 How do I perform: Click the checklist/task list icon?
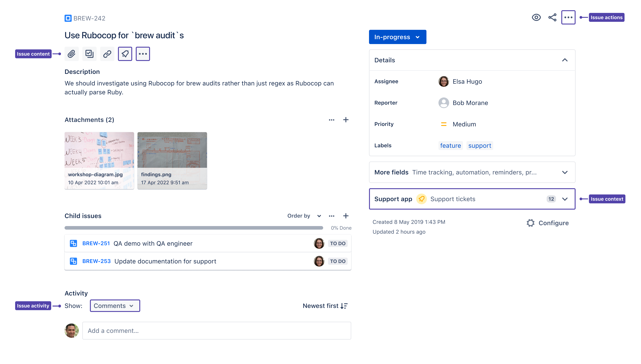[89, 54]
